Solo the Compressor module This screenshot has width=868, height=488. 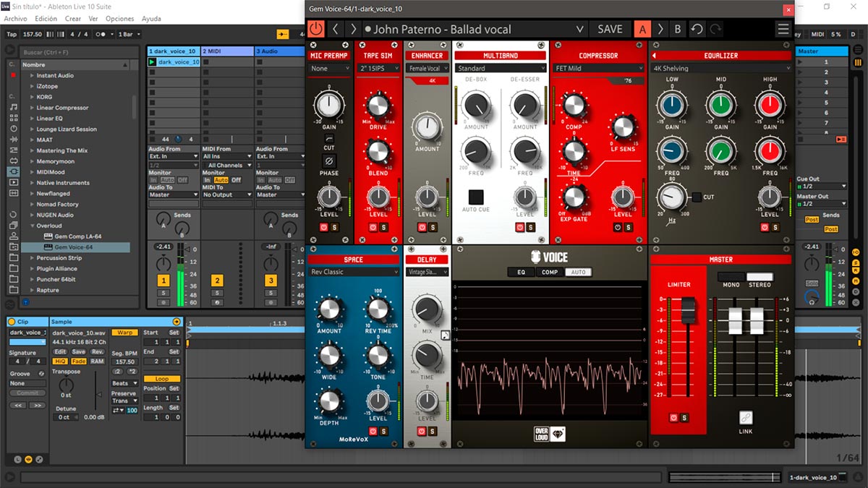[x=629, y=227]
